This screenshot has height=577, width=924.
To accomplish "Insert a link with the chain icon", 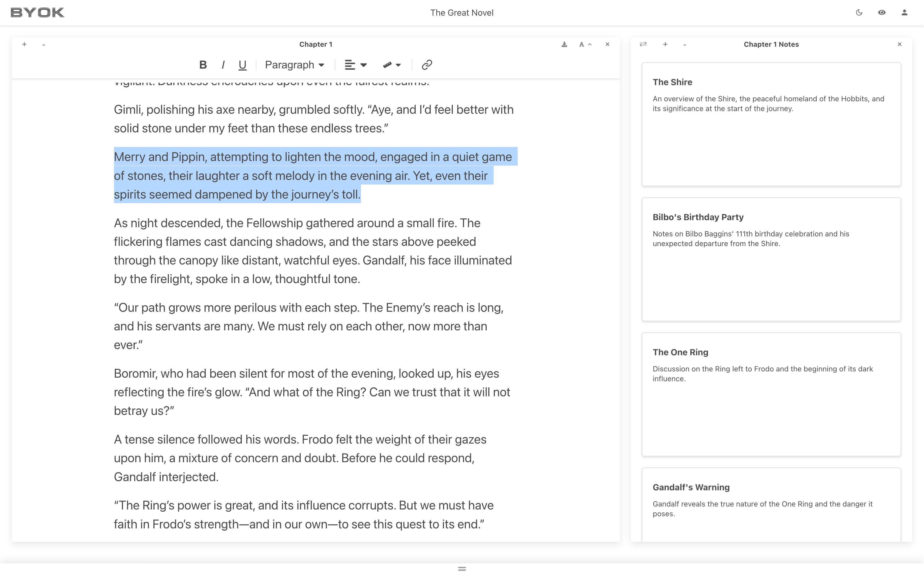I will 427,65.
